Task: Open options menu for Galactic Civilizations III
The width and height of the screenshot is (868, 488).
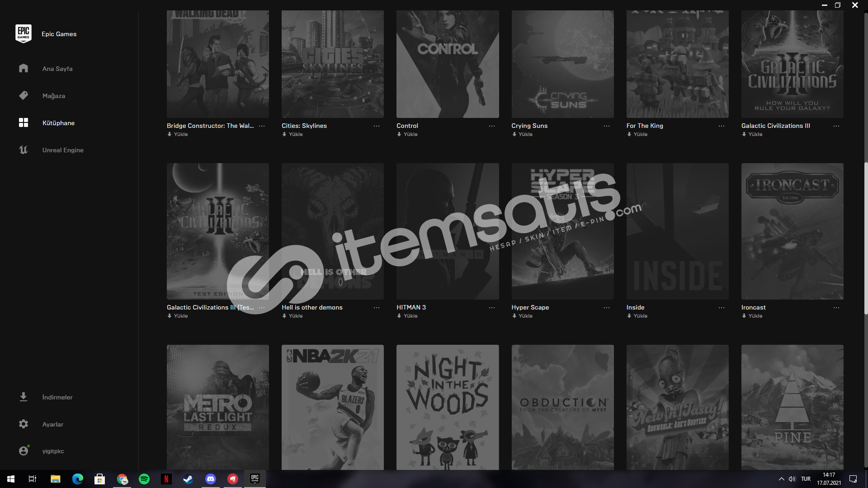Action: [836, 126]
